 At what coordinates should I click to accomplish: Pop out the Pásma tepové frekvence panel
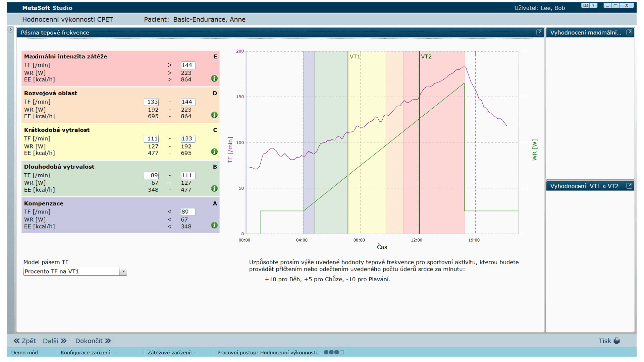[x=539, y=33]
